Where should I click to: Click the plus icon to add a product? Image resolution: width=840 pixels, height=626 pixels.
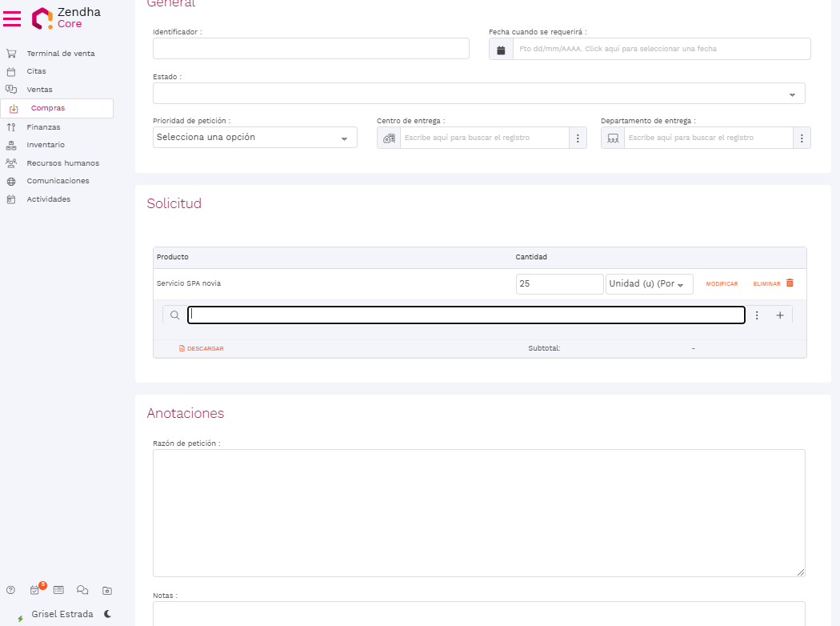[x=780, y=315]
